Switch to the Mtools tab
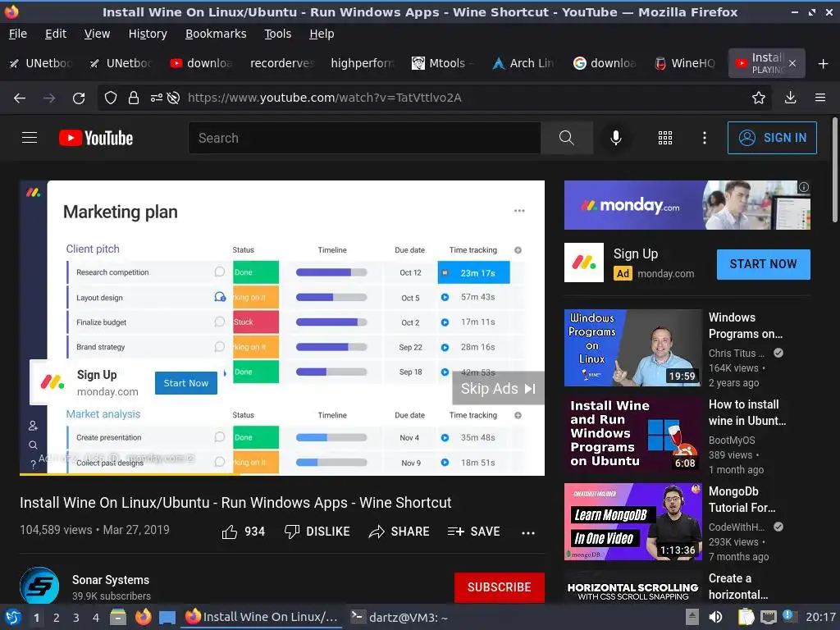This screenshot has width=840, height=630. point(443,63)
